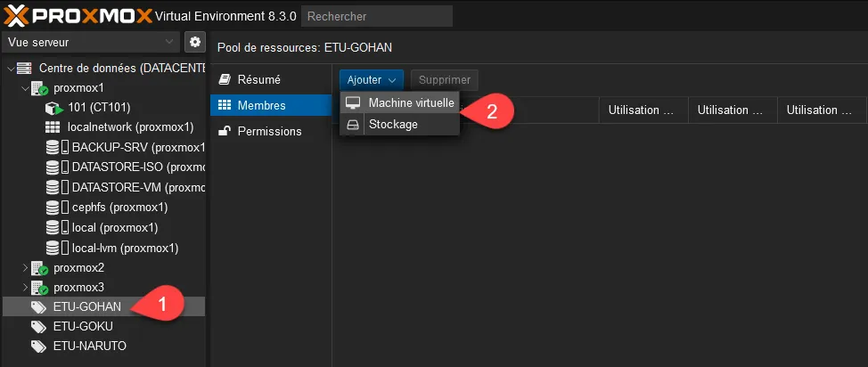Click the proxmox2 node server icon
The image size is (868, 367).
point(39,268)
